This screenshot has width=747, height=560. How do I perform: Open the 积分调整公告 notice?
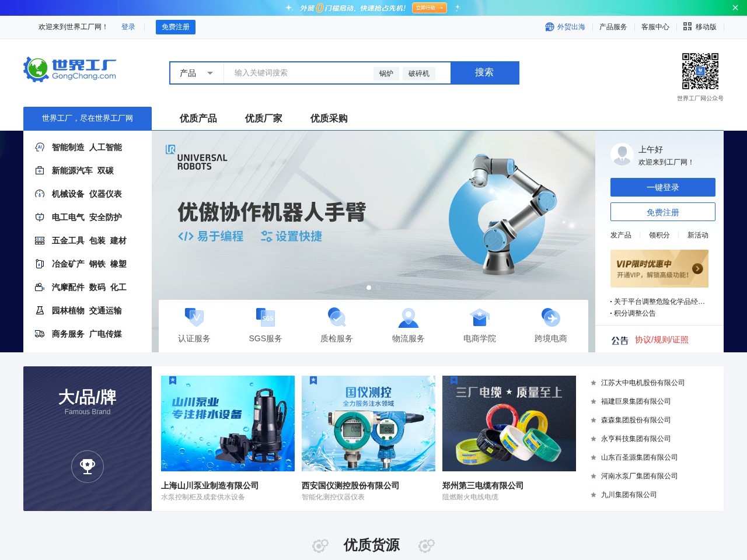tap(634, 313)
